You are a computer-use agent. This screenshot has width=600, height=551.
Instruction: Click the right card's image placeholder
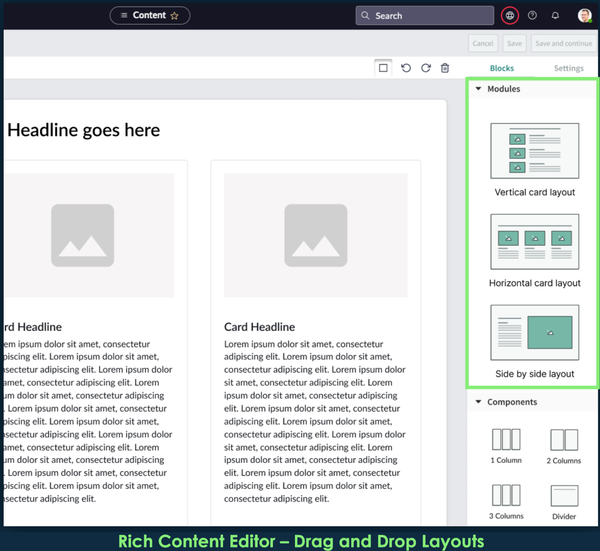click(316, 235)
